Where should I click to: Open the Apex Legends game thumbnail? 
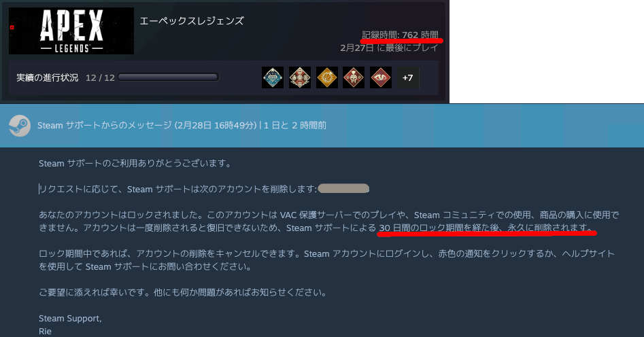point(71,31)
